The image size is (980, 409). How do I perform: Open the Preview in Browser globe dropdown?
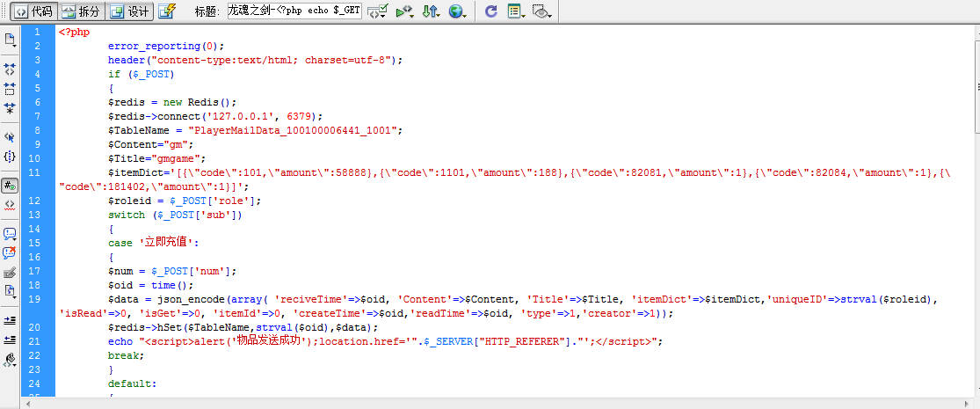pyautogui.click(x=458, y=11)
